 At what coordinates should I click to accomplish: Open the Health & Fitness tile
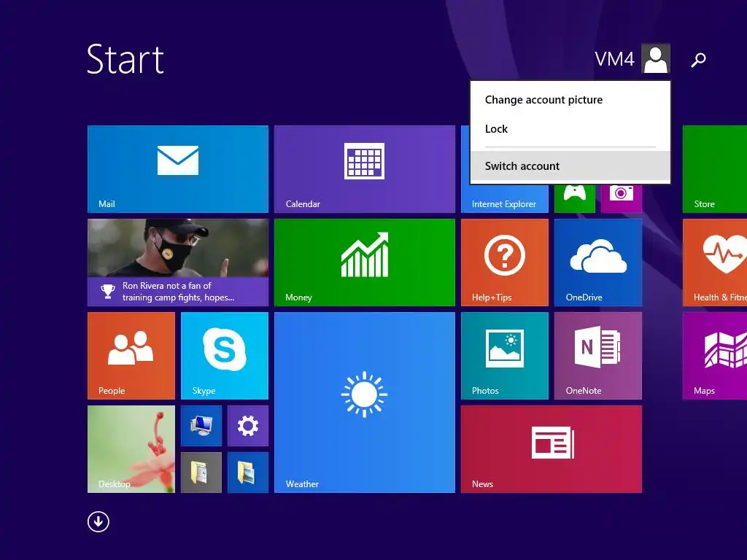[715, 262]
